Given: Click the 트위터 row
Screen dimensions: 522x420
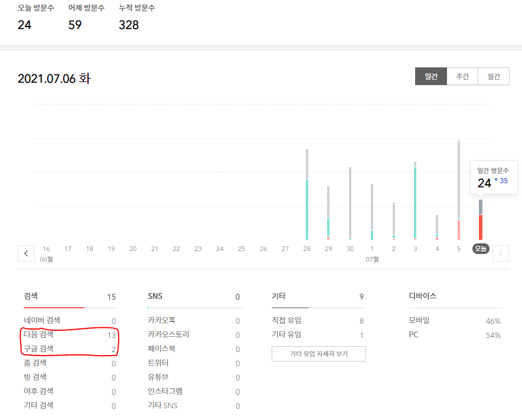Looking at the screenshot, I should (x=194, y=363).
